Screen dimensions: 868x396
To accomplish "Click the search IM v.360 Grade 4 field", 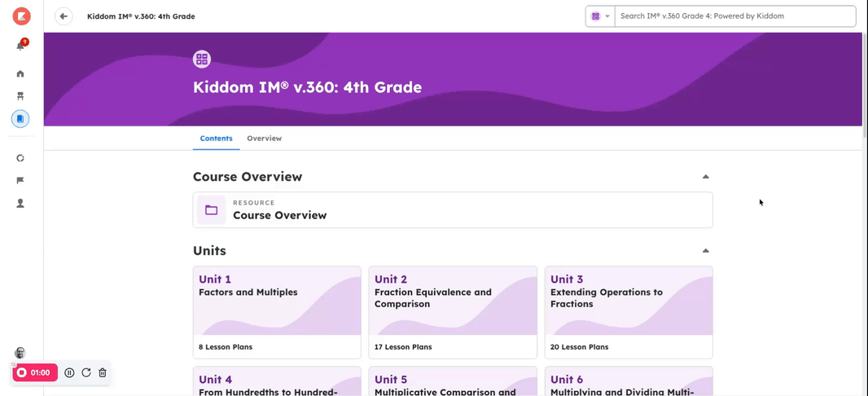I will [x=735, y=16].
